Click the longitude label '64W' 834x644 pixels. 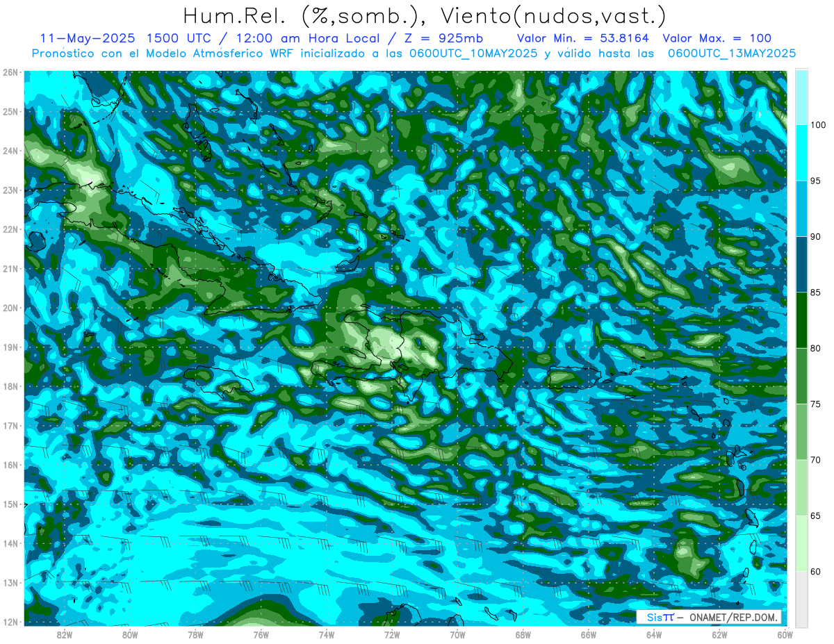click(654, 634)
